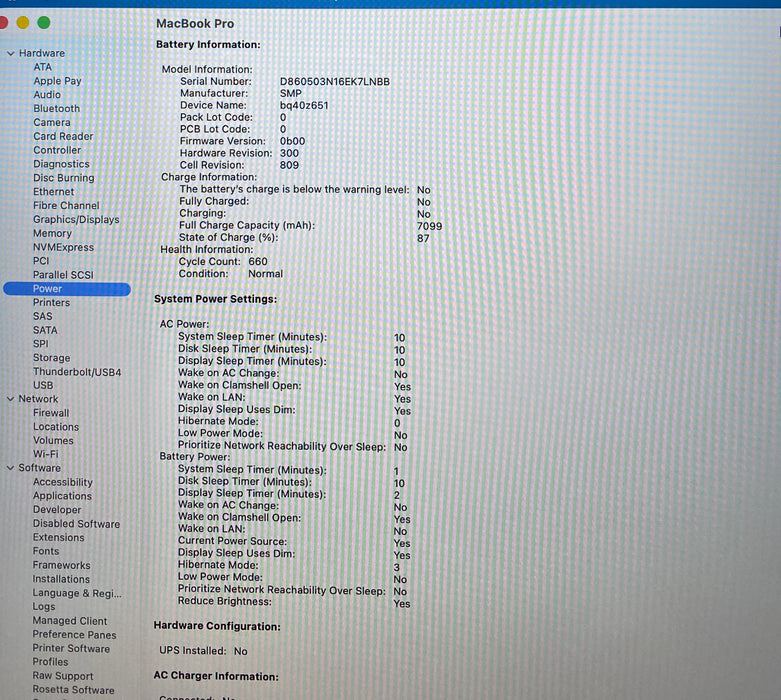
Task: Click the Battery Information heading
Action: pos(208,44)
